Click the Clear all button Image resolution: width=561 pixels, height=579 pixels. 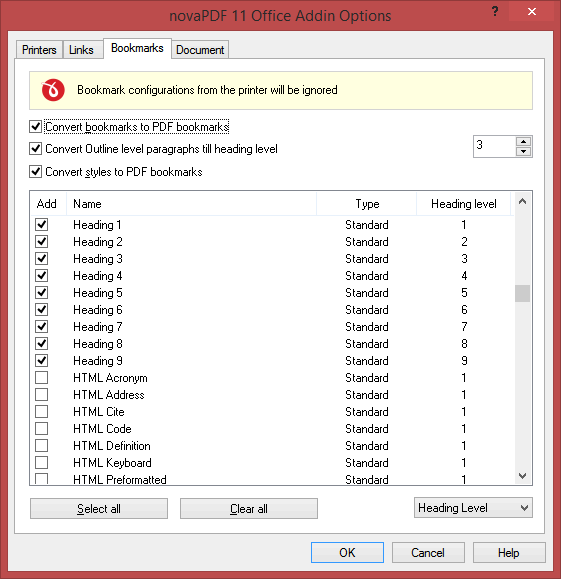(x=249, y=508)
